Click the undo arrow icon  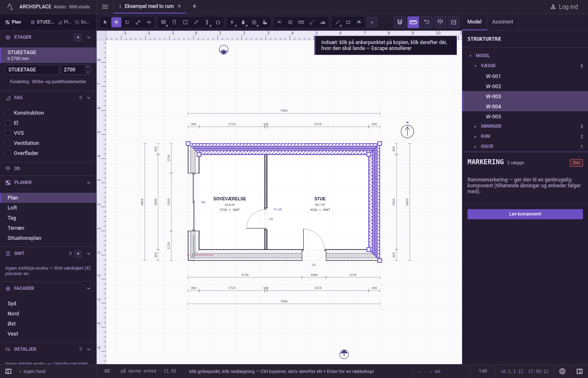[427, 22]
